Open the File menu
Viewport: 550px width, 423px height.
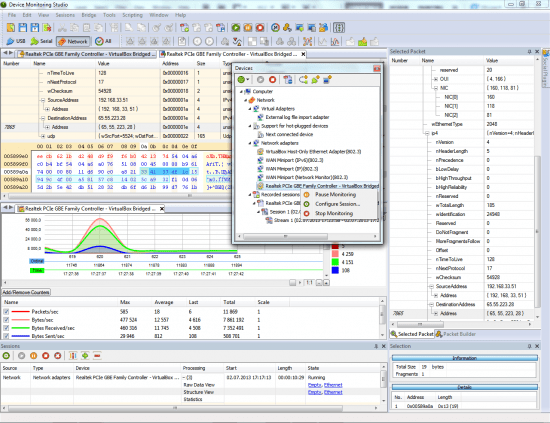pos(12,15)
